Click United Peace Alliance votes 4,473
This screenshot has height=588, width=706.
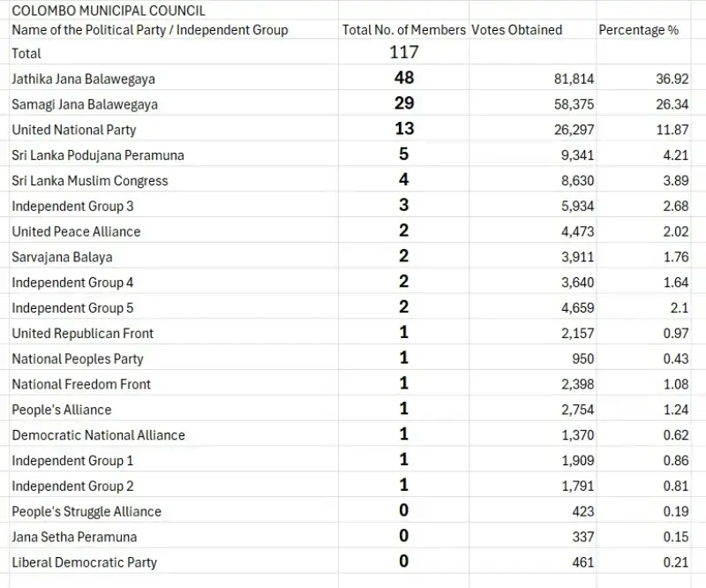(577, 232)
